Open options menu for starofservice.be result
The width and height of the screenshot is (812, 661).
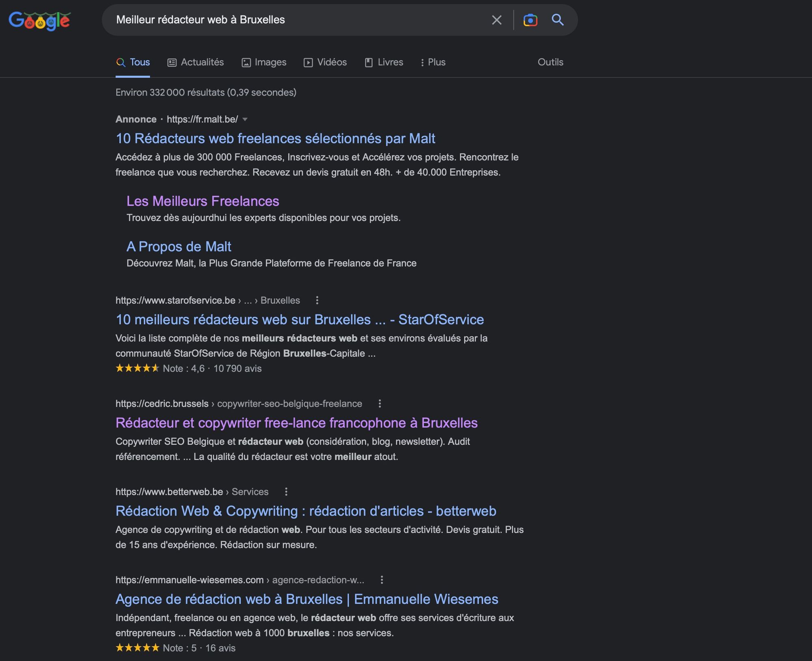click(x=317, y=300)
